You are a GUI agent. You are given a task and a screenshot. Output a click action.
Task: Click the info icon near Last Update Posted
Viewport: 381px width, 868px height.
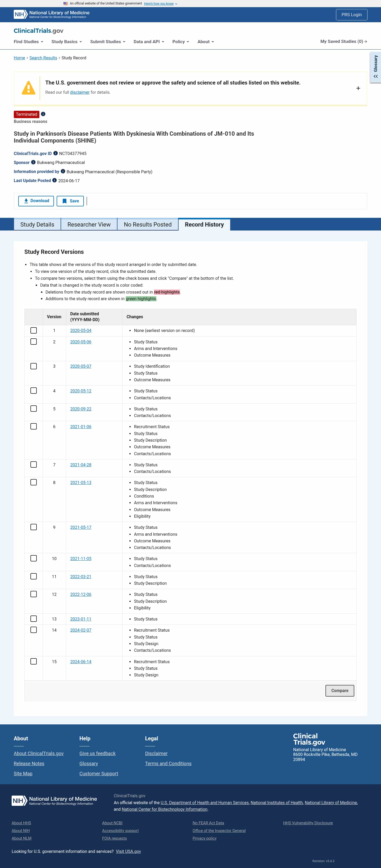(x=54, y=180)
